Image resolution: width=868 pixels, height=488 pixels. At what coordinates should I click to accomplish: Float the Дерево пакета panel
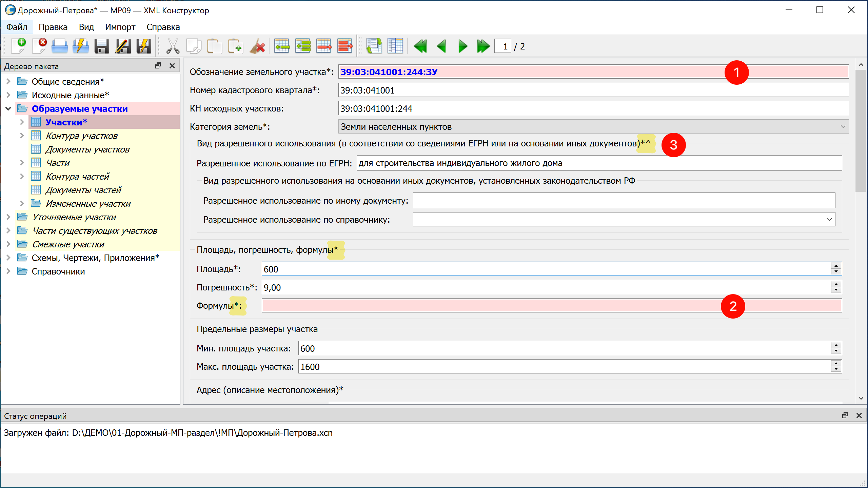158,66
